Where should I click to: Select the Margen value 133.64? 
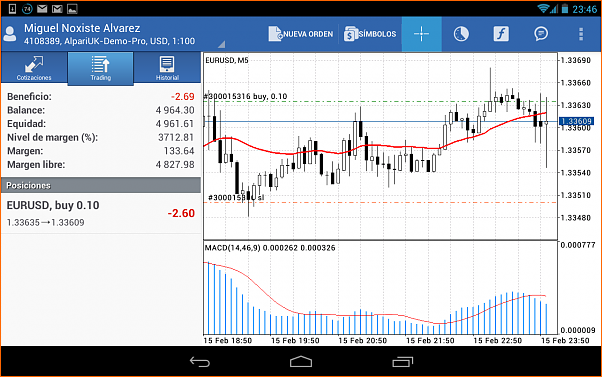[179, 151]
